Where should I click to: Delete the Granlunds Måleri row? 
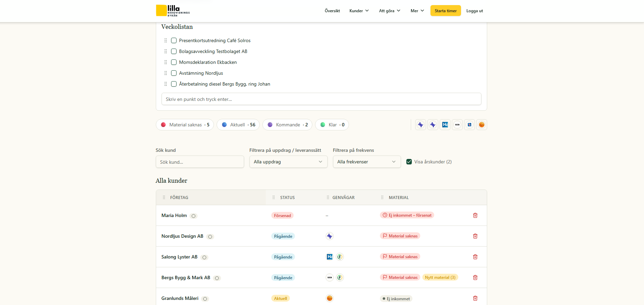coord(475,298)
